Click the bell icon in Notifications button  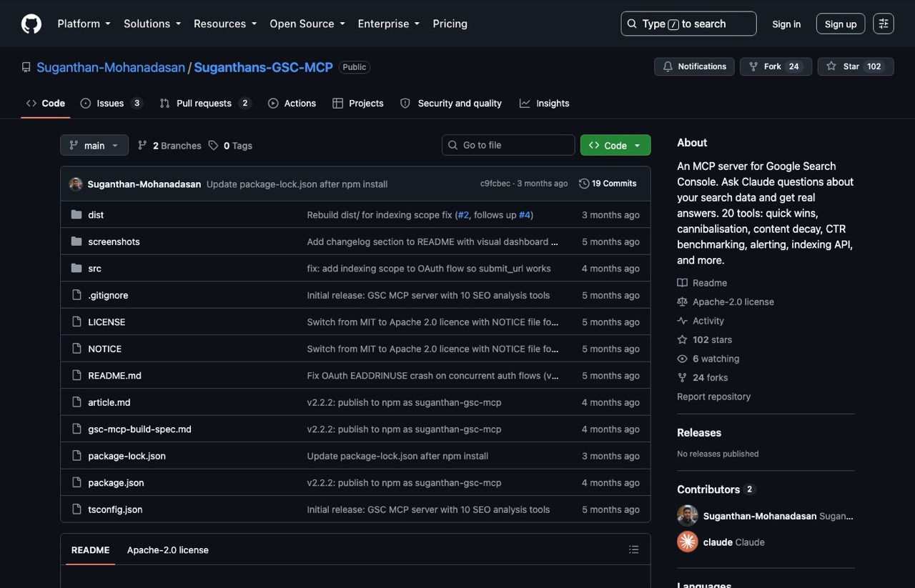coord(668,66)
